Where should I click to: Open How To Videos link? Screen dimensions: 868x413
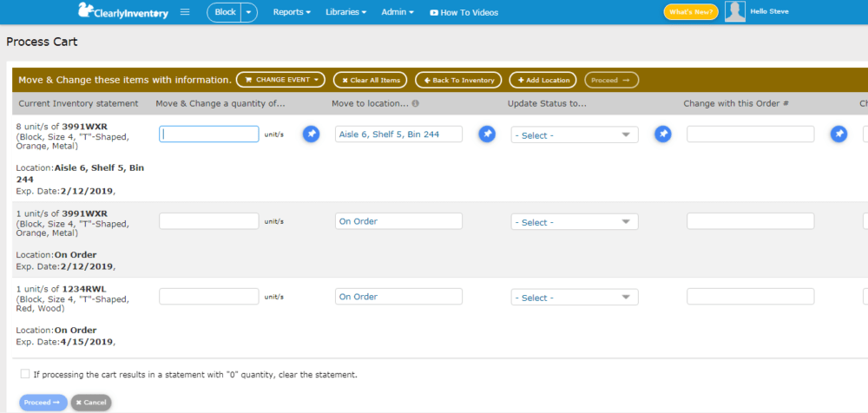tap(464, 12)
